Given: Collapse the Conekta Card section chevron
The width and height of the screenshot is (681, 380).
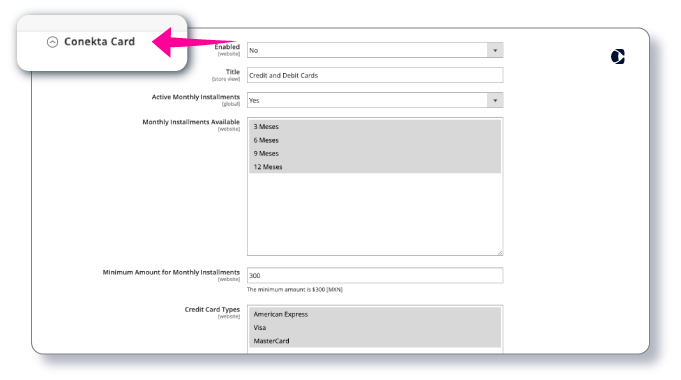Looking at the screenshot, I should pyautogui.click(x=53, y=42).
